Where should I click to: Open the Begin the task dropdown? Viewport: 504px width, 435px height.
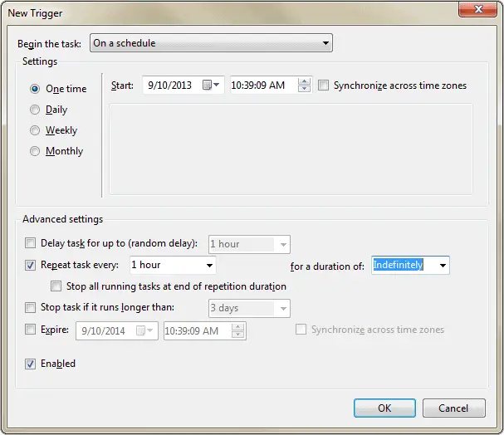(211, 42)
